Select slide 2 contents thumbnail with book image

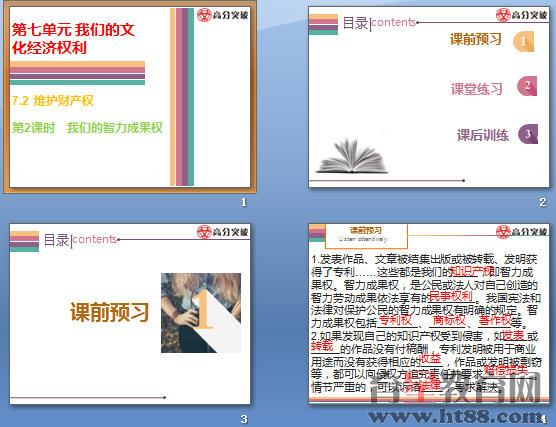[429, 97]
